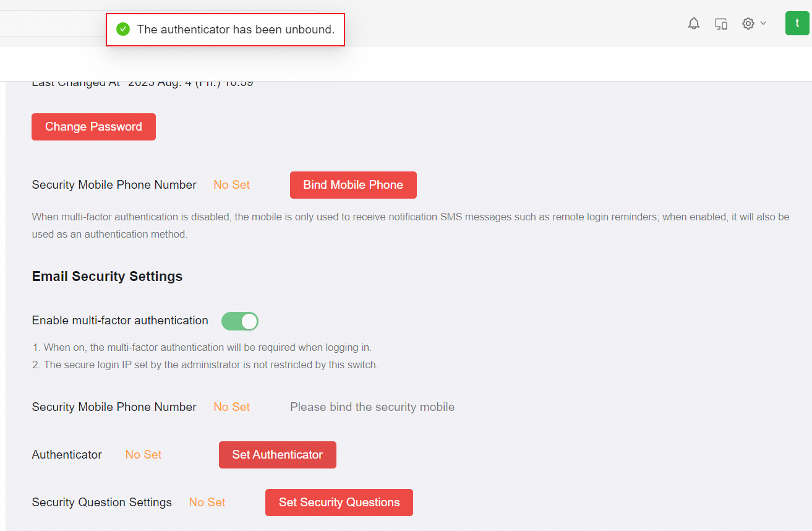Click the Bind Mobile Phone button
Viewport: 812px width, 531px height.
(353, 185)
